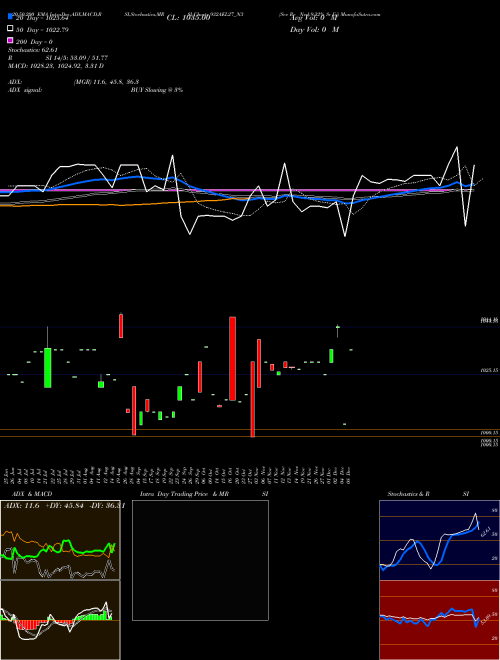Click the 'Day Vol: 0 M' label
500x660 pixels.
[314, 30]
